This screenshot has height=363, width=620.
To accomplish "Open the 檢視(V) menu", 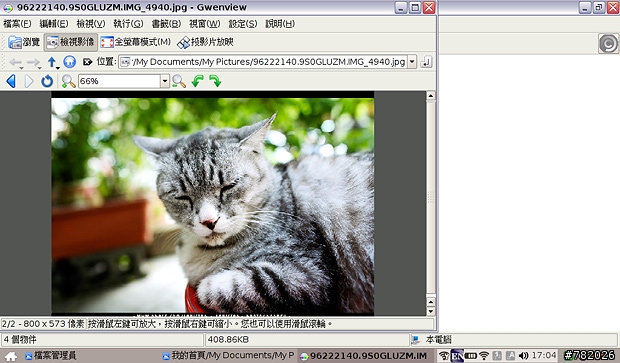I will (91, 24).
